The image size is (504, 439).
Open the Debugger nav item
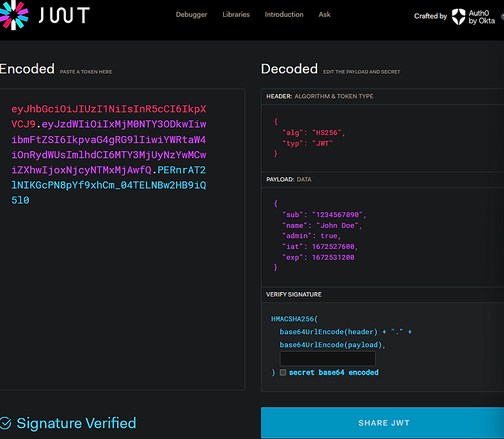click(192, 15)
